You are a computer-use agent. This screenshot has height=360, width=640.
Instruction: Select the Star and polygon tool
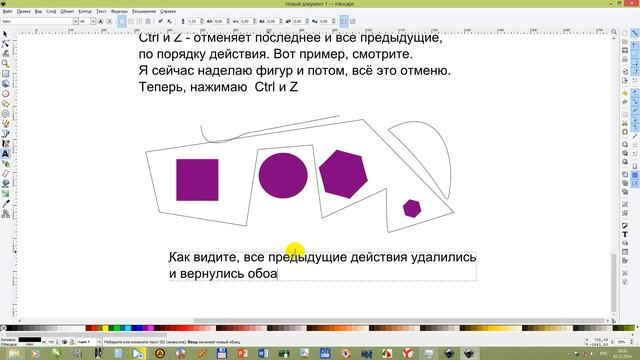tap(5, 104)
